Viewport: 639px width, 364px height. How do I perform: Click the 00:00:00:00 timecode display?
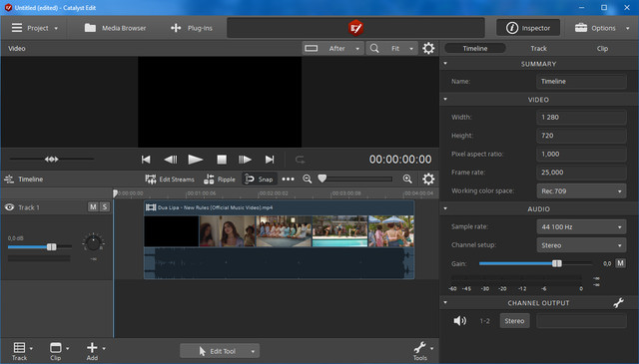400,160
